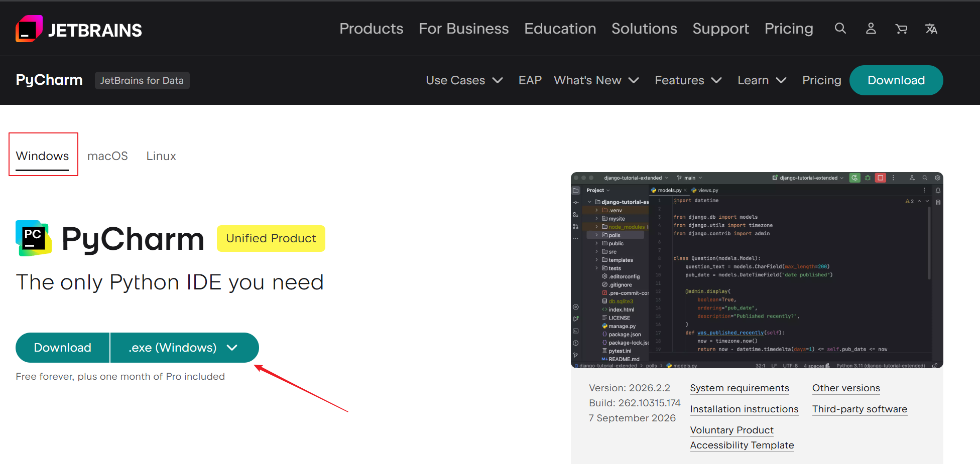Open the PyCharm IDE screenshot preview
Image resolution: width=980 pixels, height=464 pixels.
757,270
